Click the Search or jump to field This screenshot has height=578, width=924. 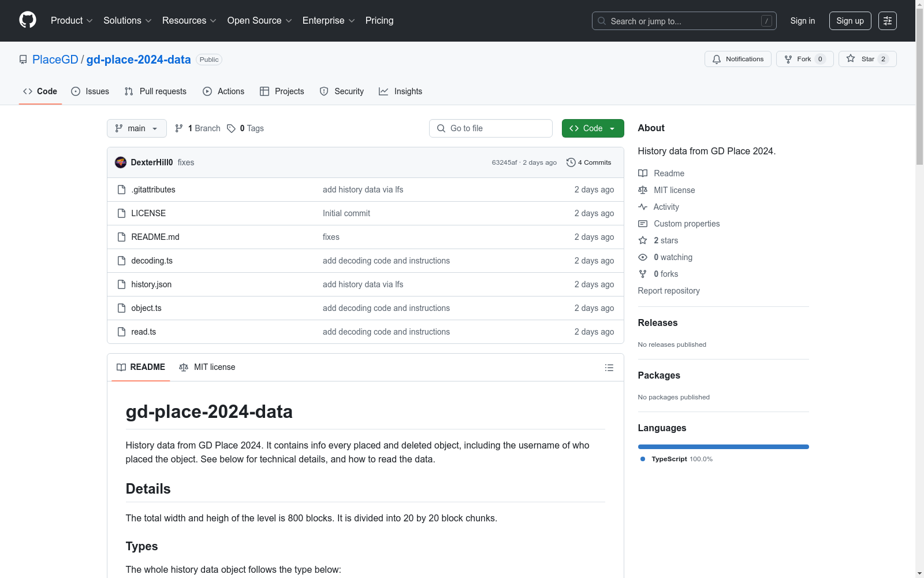[x=684, y=21]
